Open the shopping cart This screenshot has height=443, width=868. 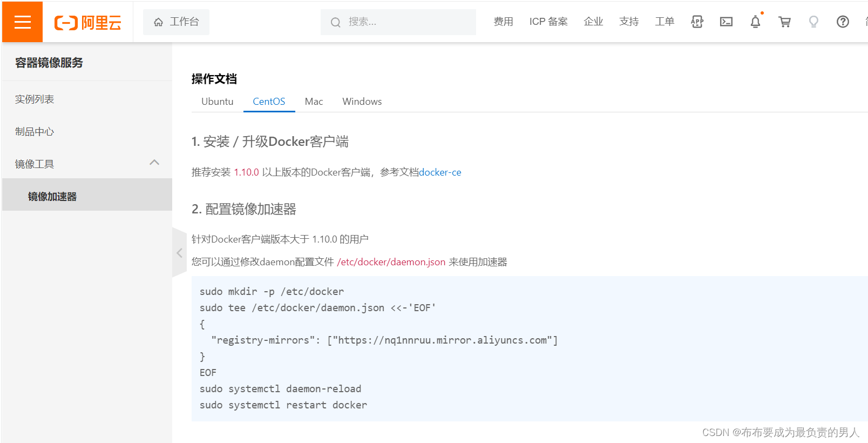[x=784, y=22]
